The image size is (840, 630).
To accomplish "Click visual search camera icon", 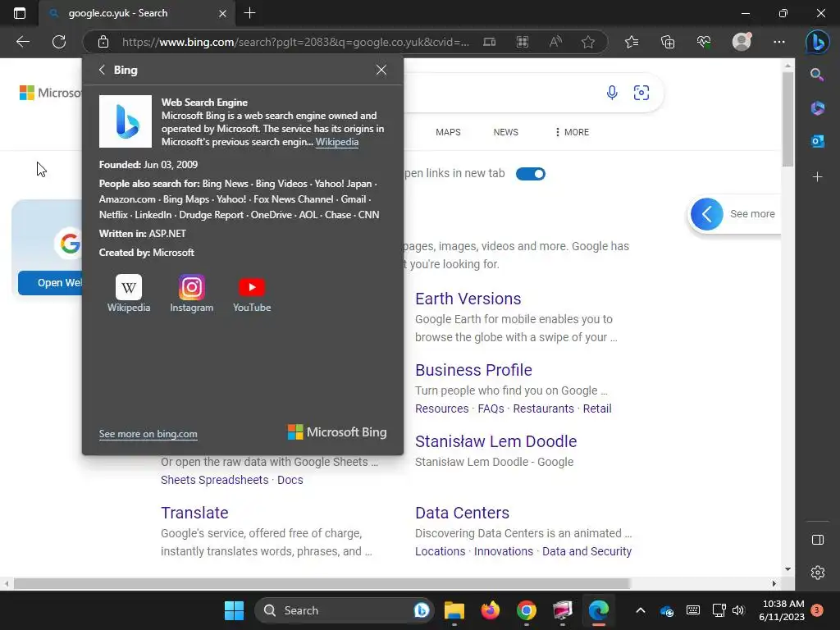I will point(641,93).
